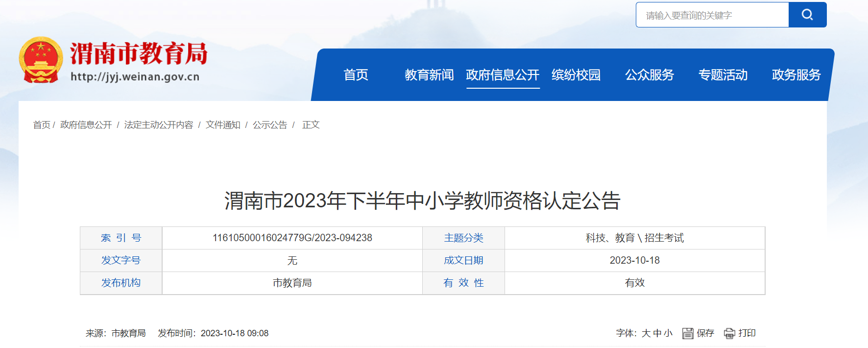868x348 pixels.
Task: Set font size to large (大)
Action: pos(646,333)
